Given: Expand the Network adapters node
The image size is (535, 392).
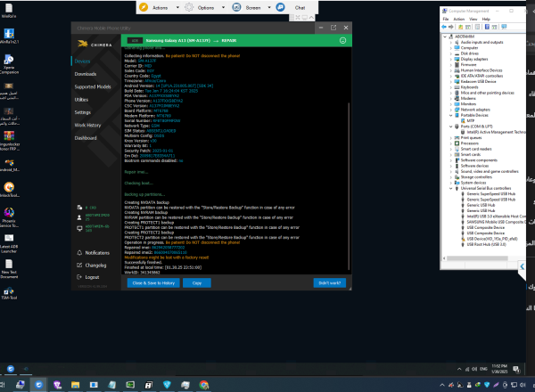Looking at the screenshot, I should pos(450,110).
